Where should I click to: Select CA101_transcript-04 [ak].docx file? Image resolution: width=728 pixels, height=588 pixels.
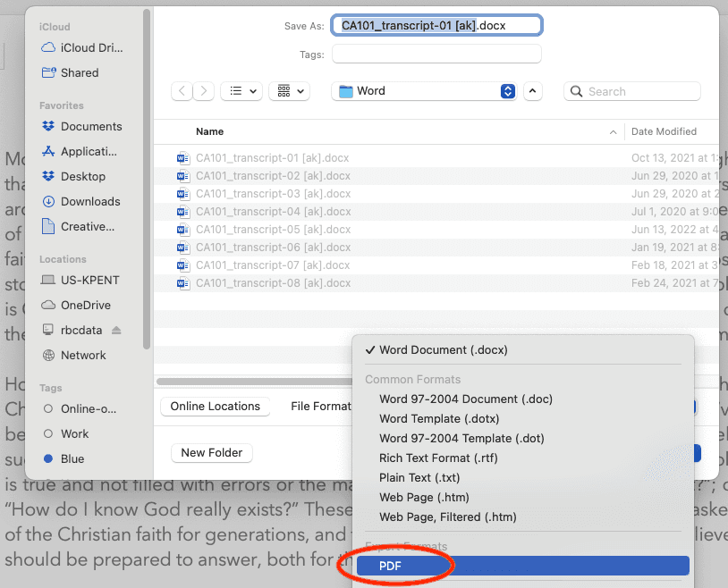436,212
